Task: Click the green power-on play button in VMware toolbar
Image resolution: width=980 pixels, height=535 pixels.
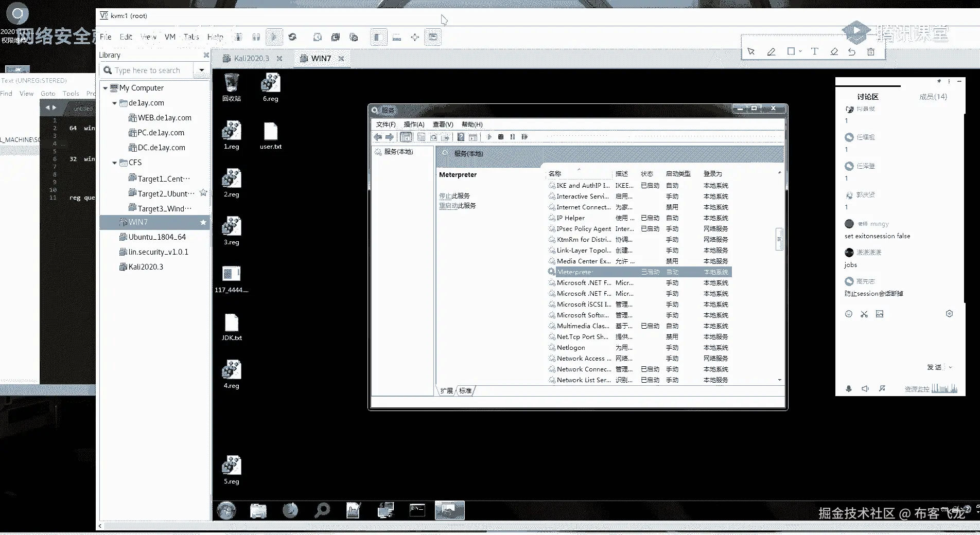Action: pyautogui.click(x=274, y=37)
